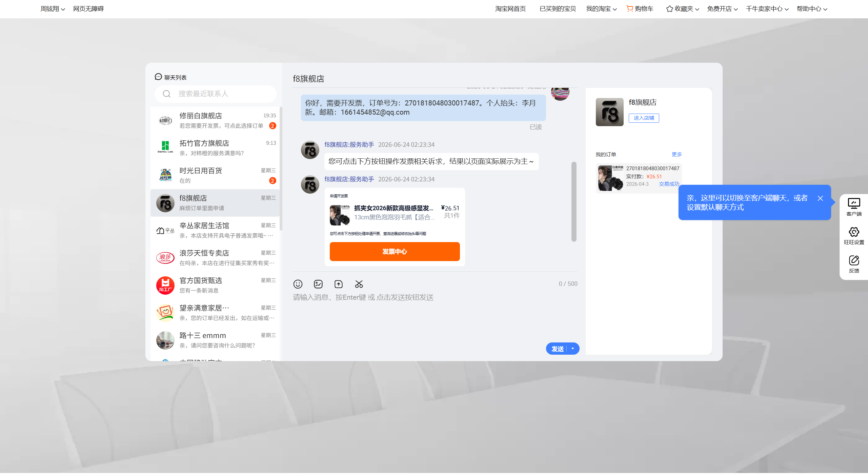Click 拓竹官方旗舰店 Bambu Lab avatar
This screenshot has height=474, width=868.
pos(165,148)
